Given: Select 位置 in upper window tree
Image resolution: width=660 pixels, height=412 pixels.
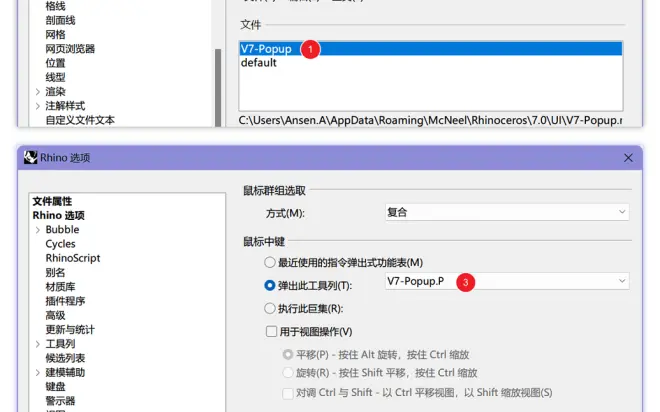Looking at the screenshot, I should (55, 63).
